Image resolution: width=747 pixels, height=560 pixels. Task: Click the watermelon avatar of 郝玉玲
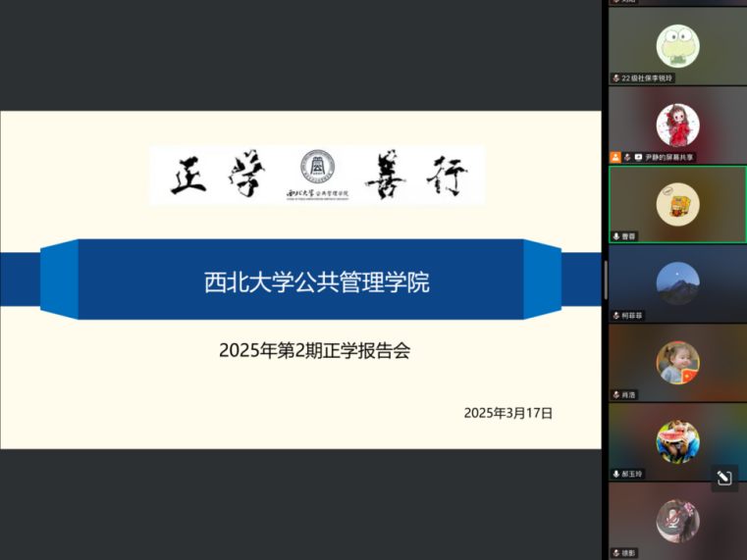(677, 441)
